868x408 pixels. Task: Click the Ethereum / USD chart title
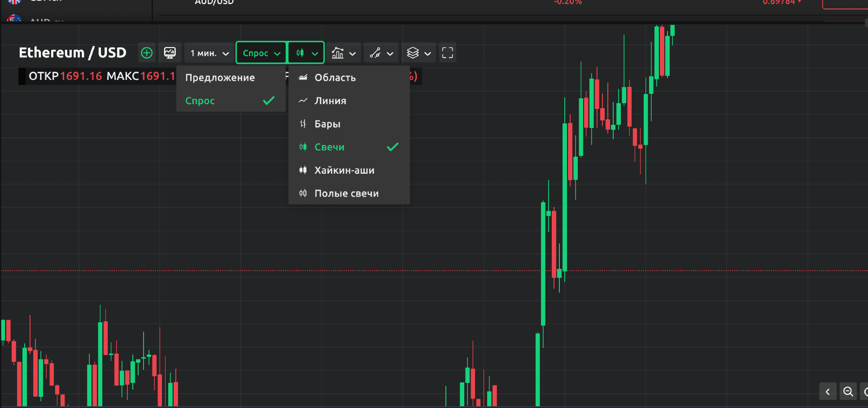(73, 53)
